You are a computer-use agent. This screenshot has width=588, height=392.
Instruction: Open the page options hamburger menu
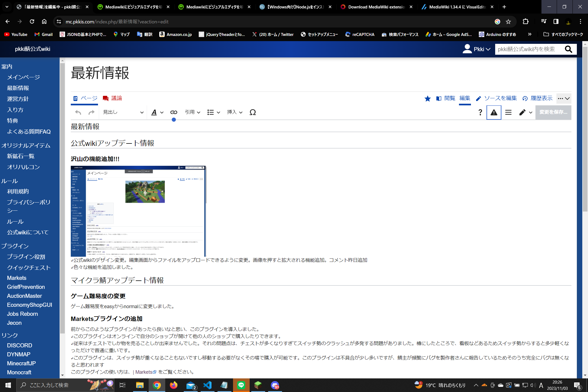click(508, 112)
